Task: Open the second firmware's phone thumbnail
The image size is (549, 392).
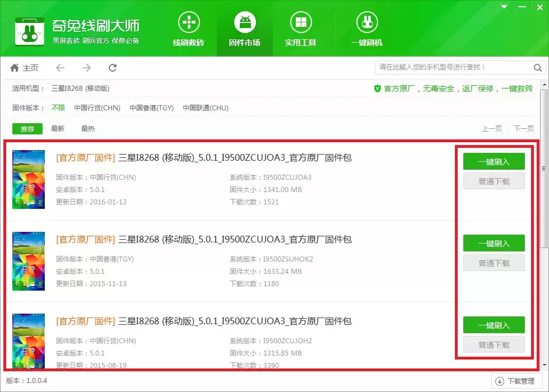Action: (28, 260)
